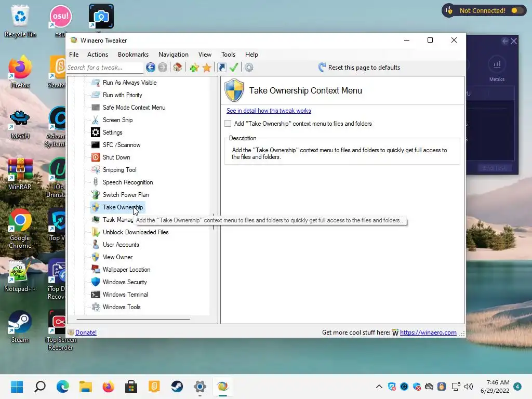Open the Windows Start menu

coord(17,387)
